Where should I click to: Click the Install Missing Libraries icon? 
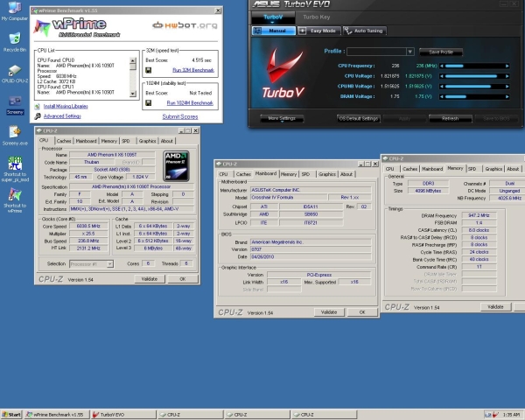(37, 107)
